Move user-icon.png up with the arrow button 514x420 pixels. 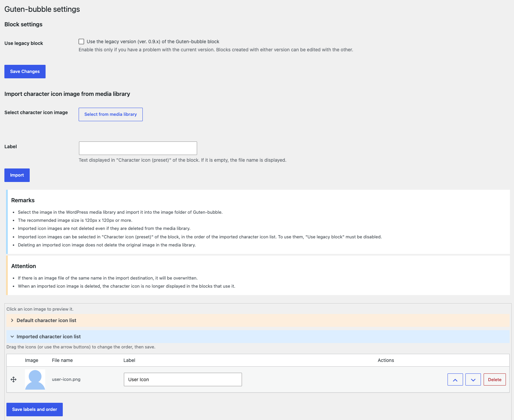point(455,379)
